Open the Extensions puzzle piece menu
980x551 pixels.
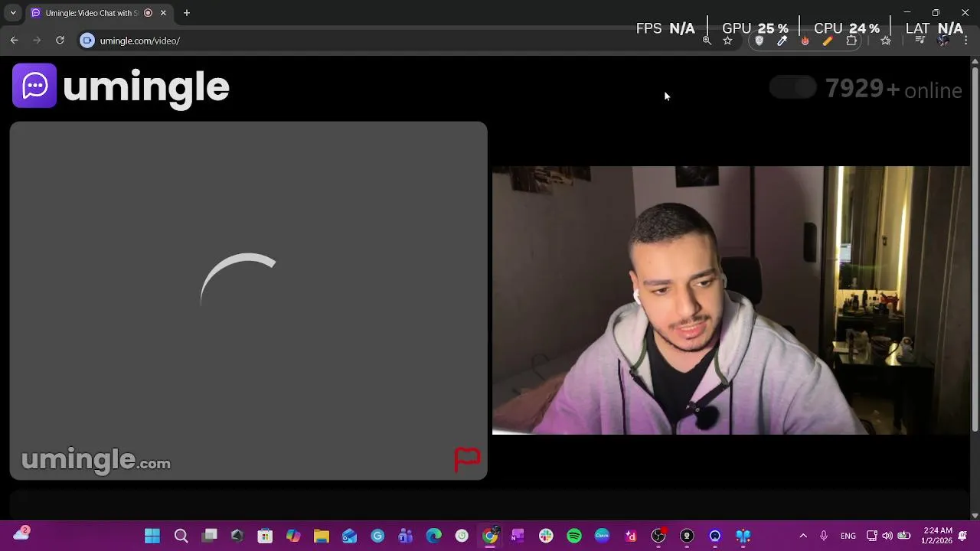(x=851, y=41)
